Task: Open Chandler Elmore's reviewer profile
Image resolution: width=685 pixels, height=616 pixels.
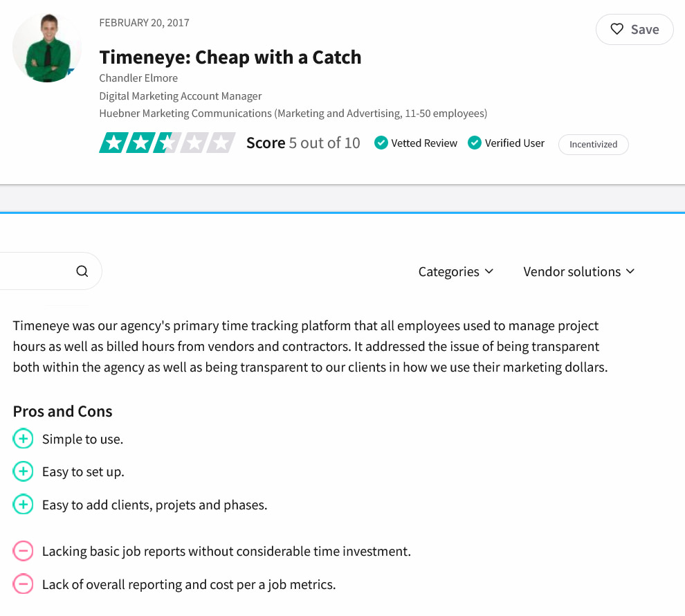Action: point(138,78)
